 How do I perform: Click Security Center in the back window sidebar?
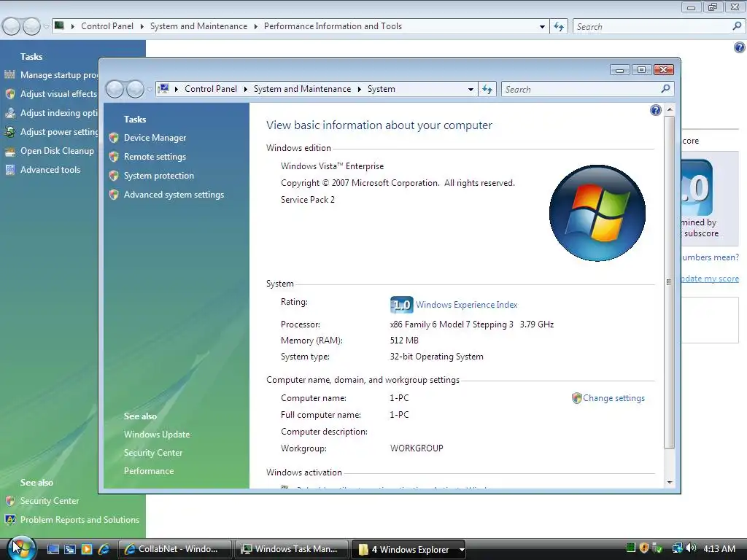tap(50, 501)
